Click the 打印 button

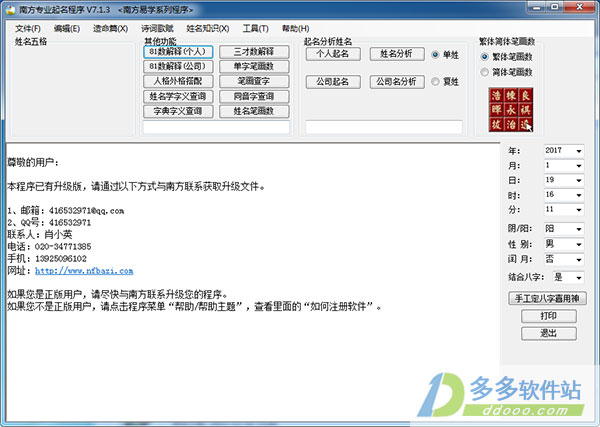549,316
